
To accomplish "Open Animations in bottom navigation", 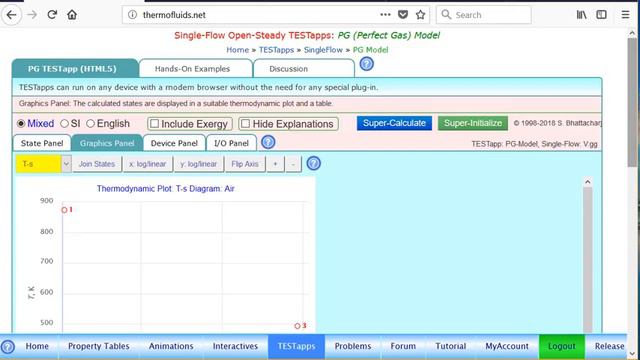I will [x=171, y=347].
